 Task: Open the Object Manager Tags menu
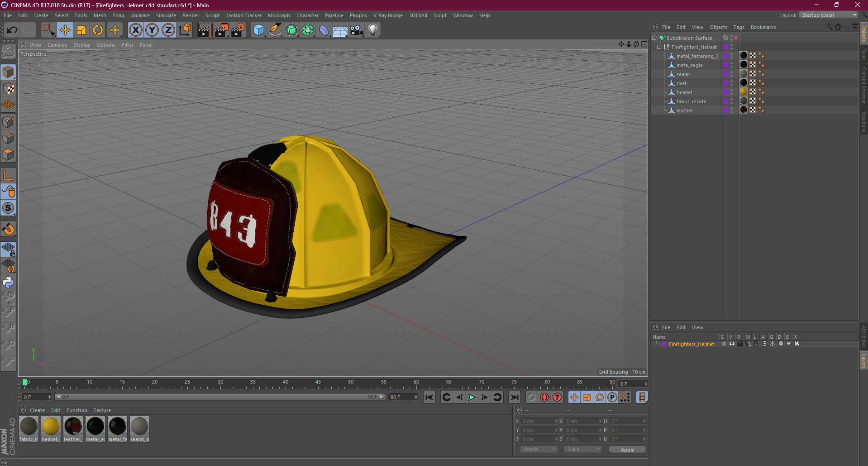point(739,27)
